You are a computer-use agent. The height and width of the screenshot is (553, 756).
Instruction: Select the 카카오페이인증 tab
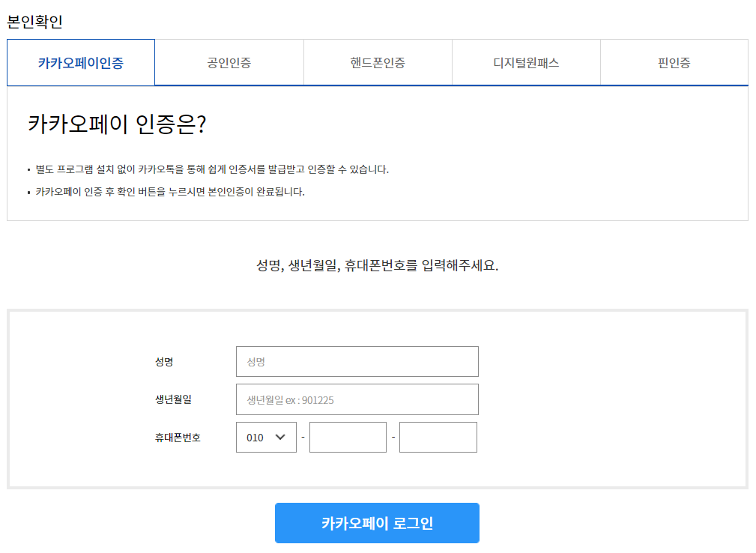[x=81, y=63]
